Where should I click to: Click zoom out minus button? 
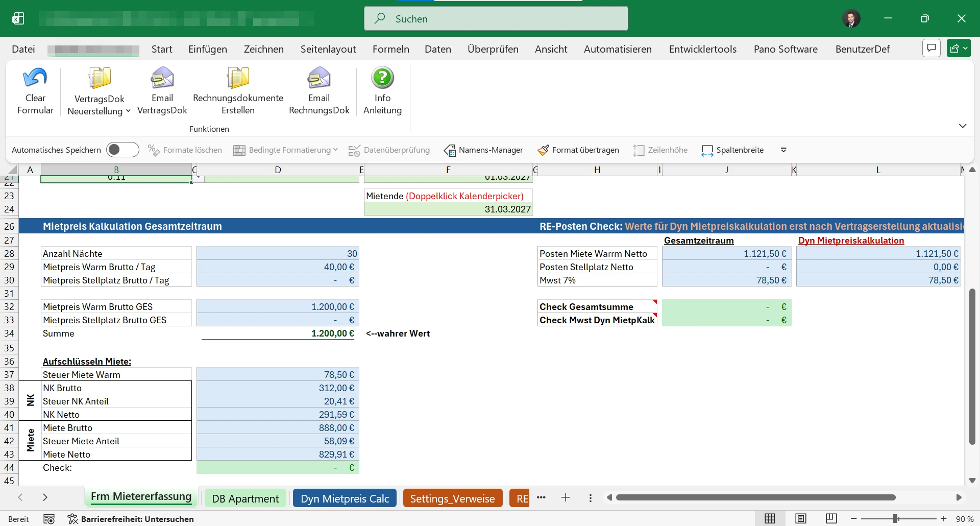853,519
